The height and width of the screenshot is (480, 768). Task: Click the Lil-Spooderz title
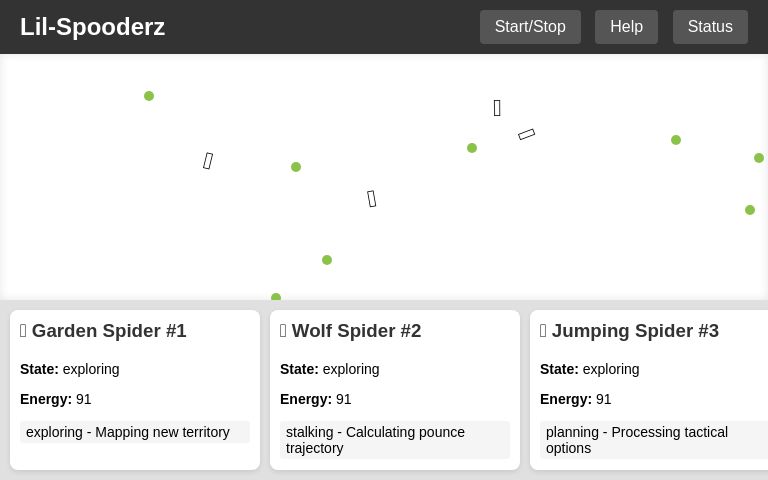[92, 27]
